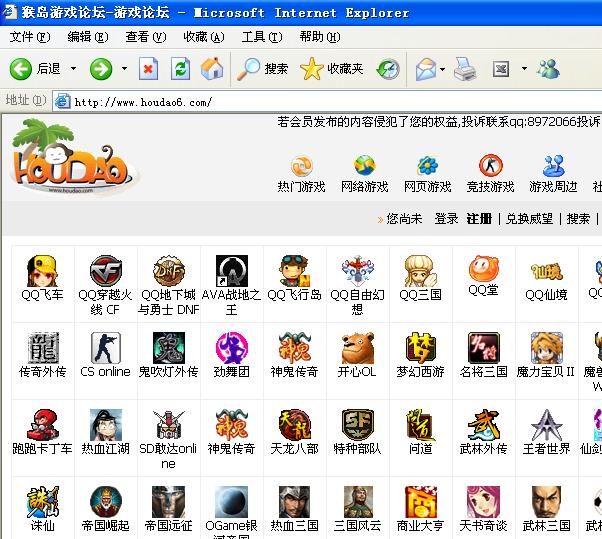Screen dimensions: 602x539
Task: Print the page with printer icon
Action: (465, 69)
